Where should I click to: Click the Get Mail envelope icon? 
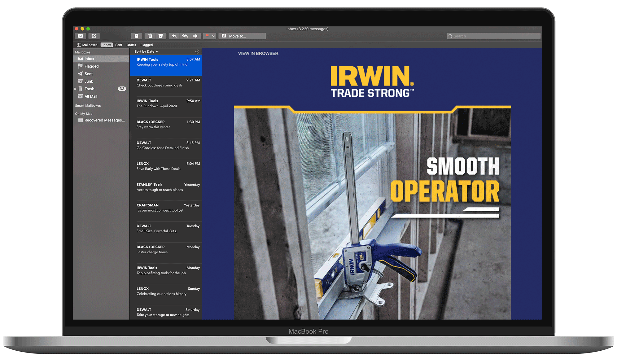point(80,36)
